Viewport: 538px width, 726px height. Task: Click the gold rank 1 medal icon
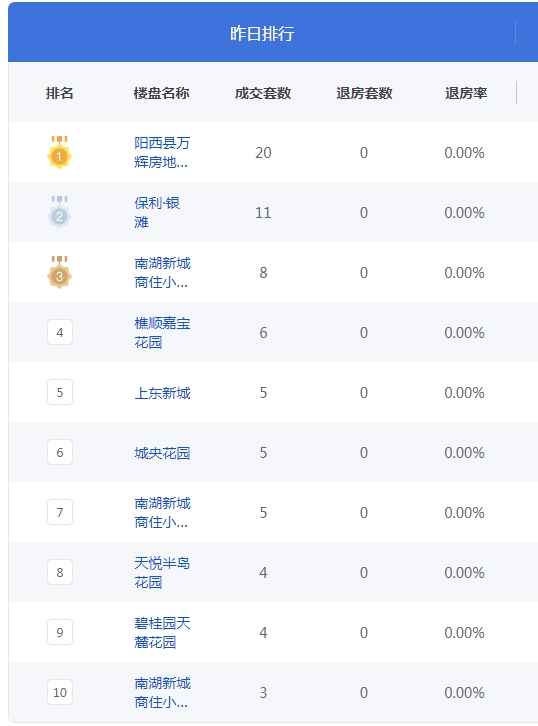coord(59,152)
